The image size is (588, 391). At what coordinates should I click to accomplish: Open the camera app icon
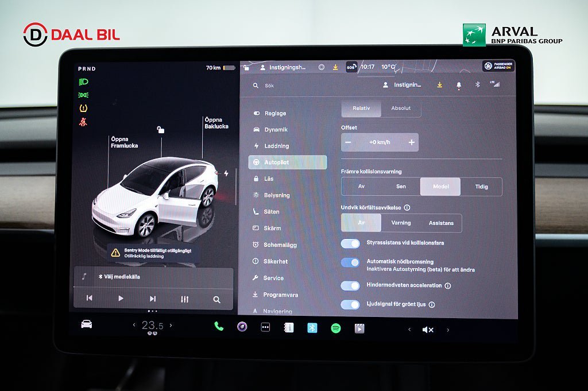click(x=242, y=327)
